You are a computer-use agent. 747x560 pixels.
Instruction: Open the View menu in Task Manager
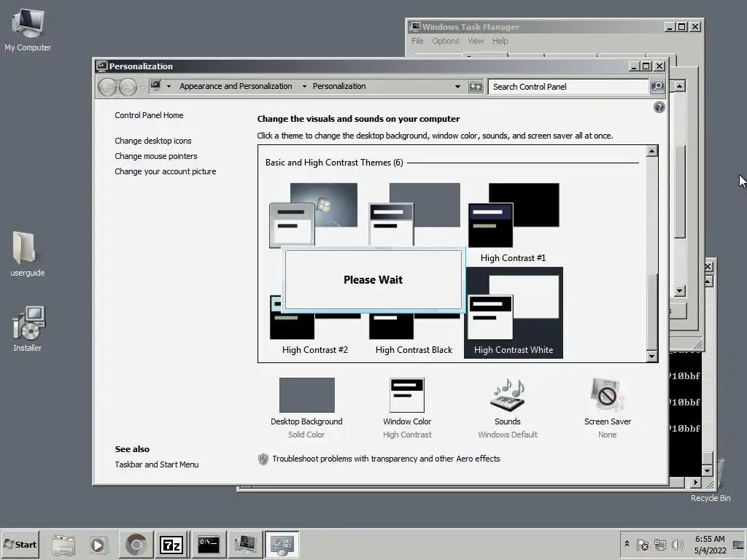click(x=476, y=41)
